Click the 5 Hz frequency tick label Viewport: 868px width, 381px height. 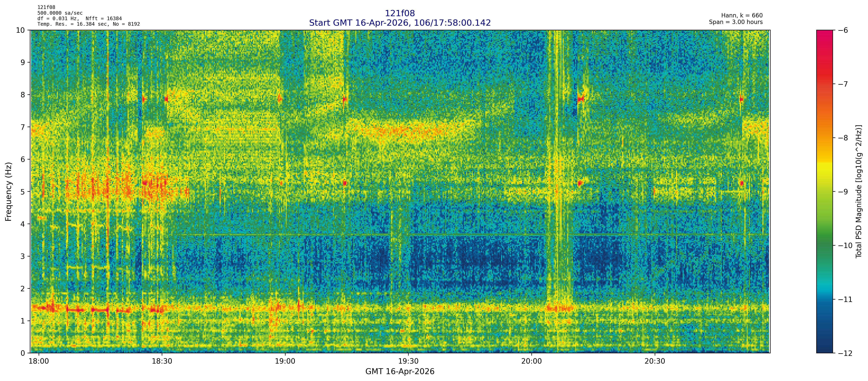[23, 192]
